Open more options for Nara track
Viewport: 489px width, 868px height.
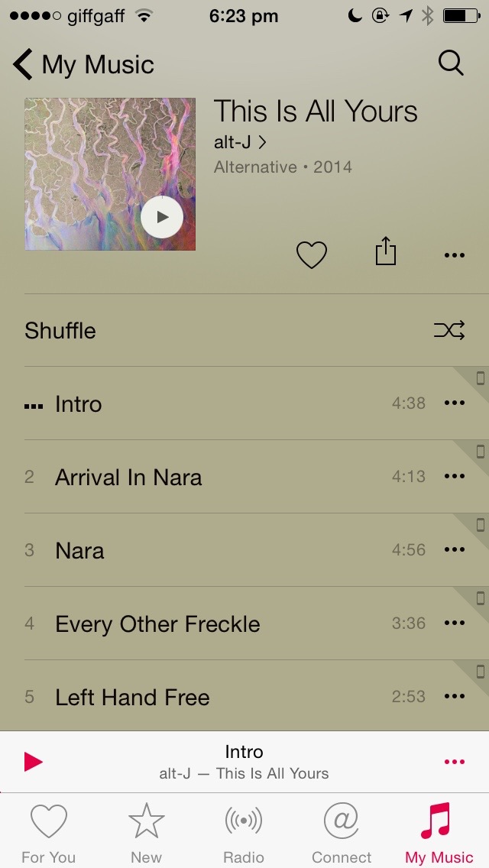pyautogui.click(x=454, y=549)
